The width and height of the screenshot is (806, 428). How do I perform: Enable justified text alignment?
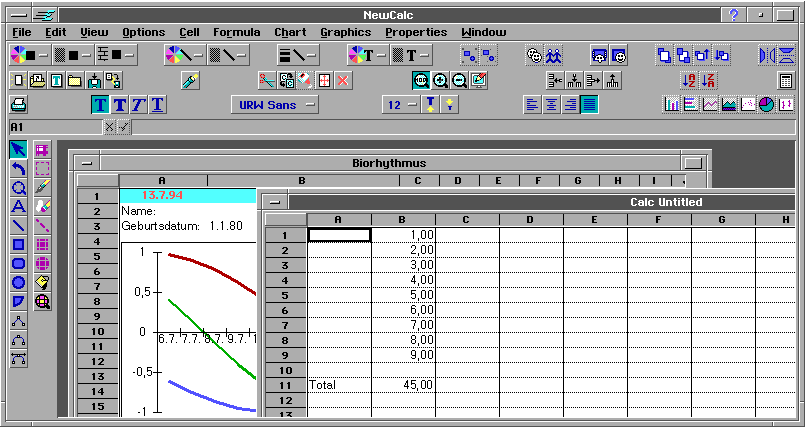coord(589,104)
